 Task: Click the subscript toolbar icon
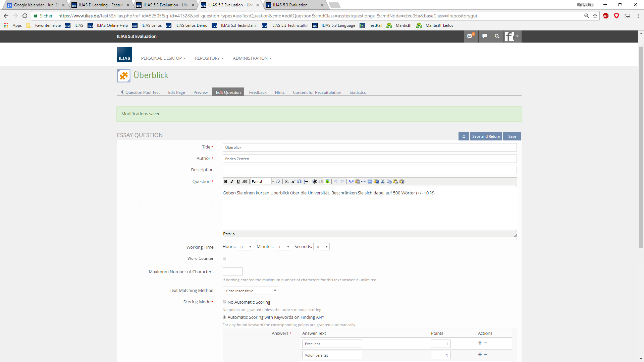tap(286, 182)
